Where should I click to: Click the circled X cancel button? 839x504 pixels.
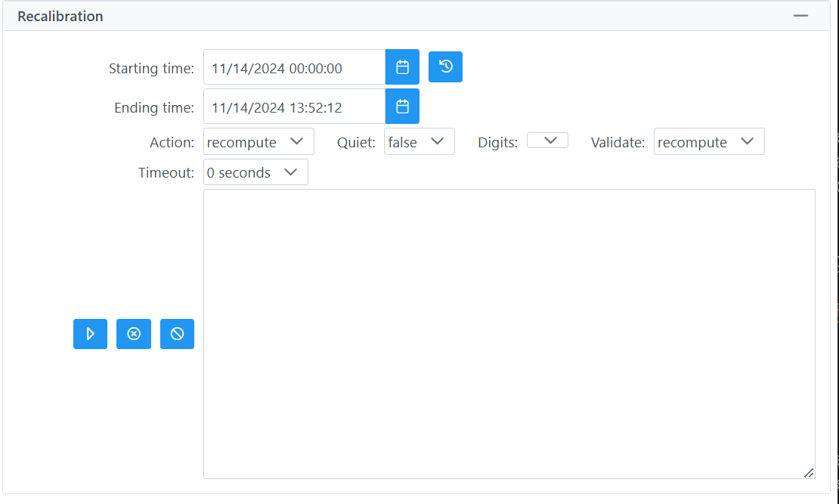(x=134, y=334)
